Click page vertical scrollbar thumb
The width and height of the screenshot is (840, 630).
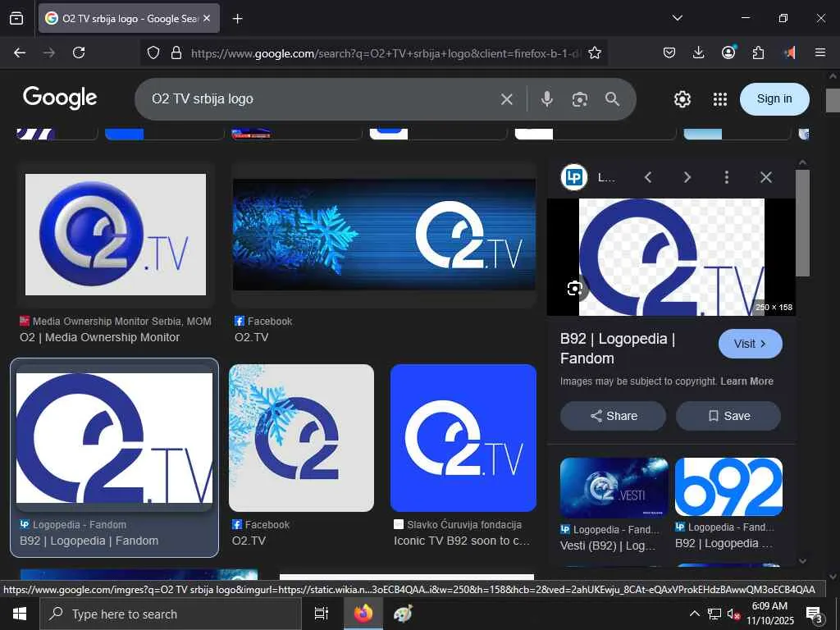coord(833,100)
